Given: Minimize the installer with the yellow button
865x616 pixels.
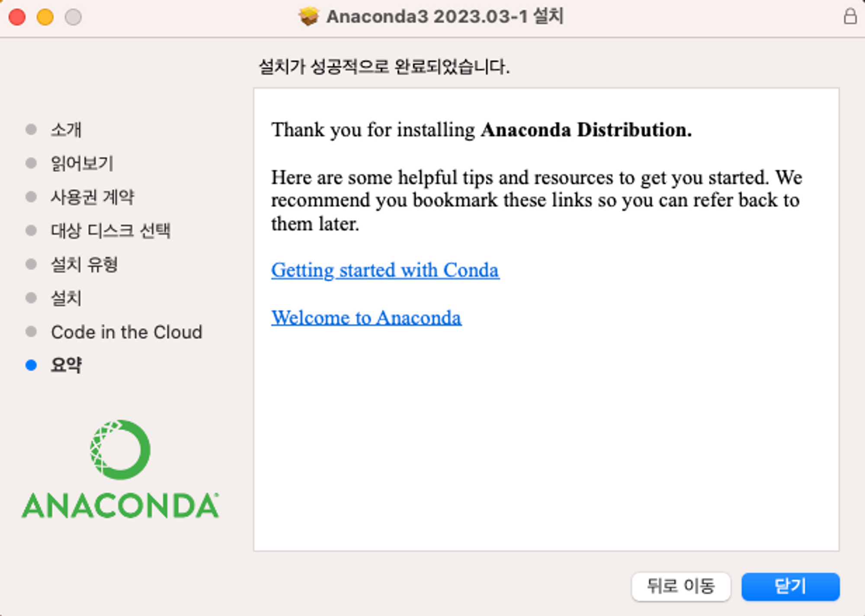Looking at the screenshot, I should [45, 17].
